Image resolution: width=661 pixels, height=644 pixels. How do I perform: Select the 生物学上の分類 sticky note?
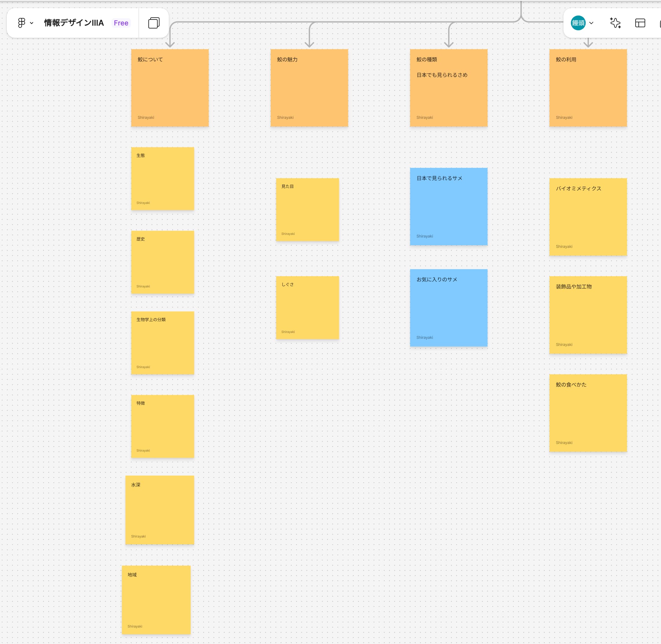click(162, 343)
